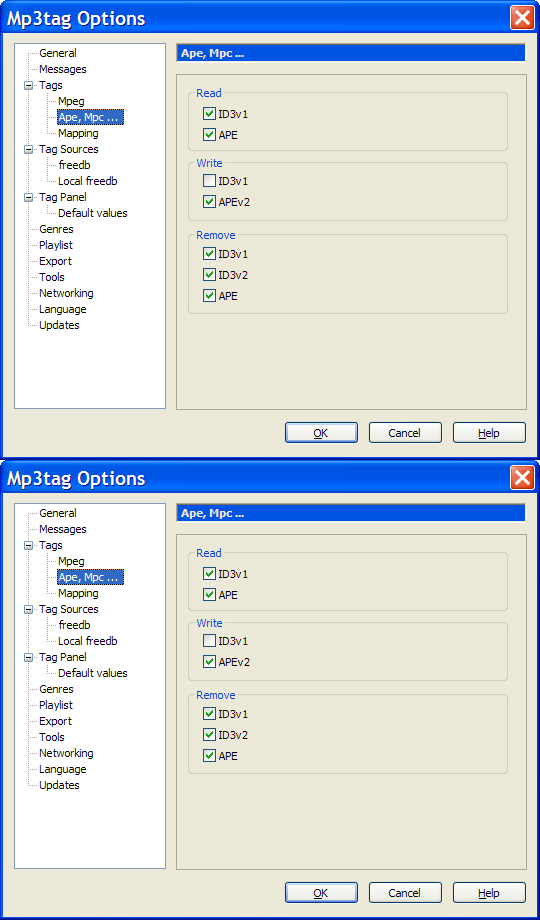Uncheck Write APEv2 in the lower dialog
This screenshot has height=920, width=540.
point(210,662)
